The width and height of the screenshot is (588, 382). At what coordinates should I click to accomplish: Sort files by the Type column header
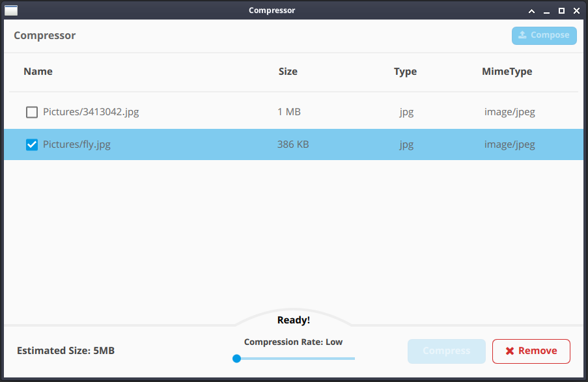click(405, 72)
